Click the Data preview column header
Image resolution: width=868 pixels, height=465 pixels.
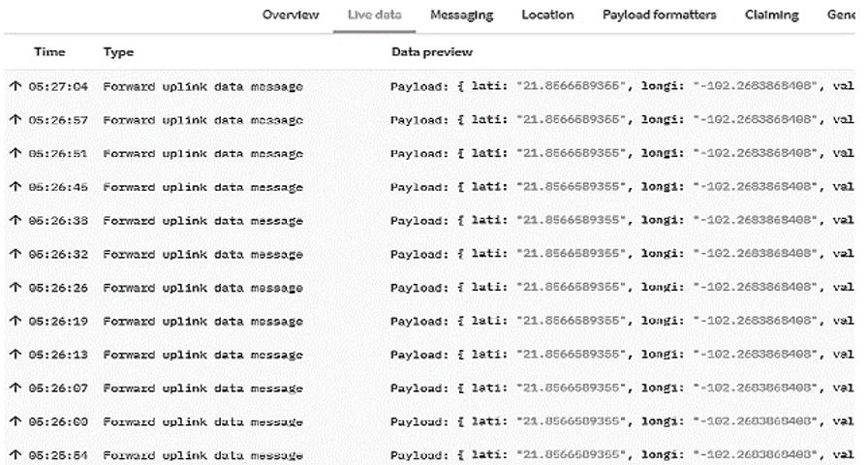pos(431,51)
